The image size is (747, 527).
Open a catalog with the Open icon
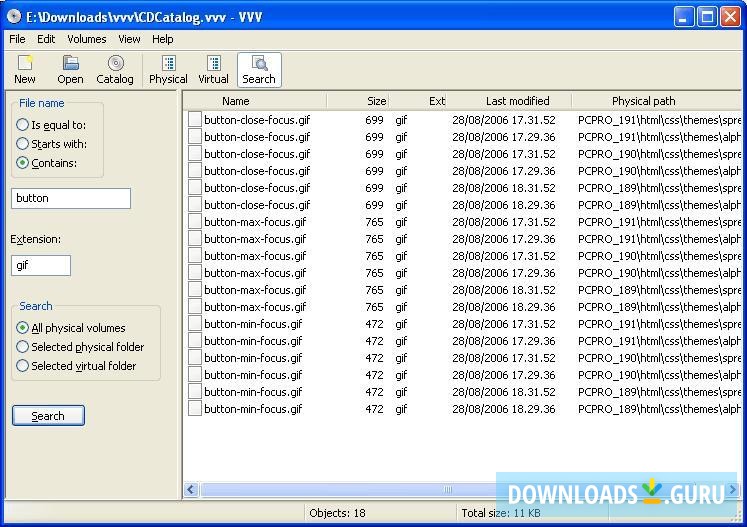click(x=70, y=70)
